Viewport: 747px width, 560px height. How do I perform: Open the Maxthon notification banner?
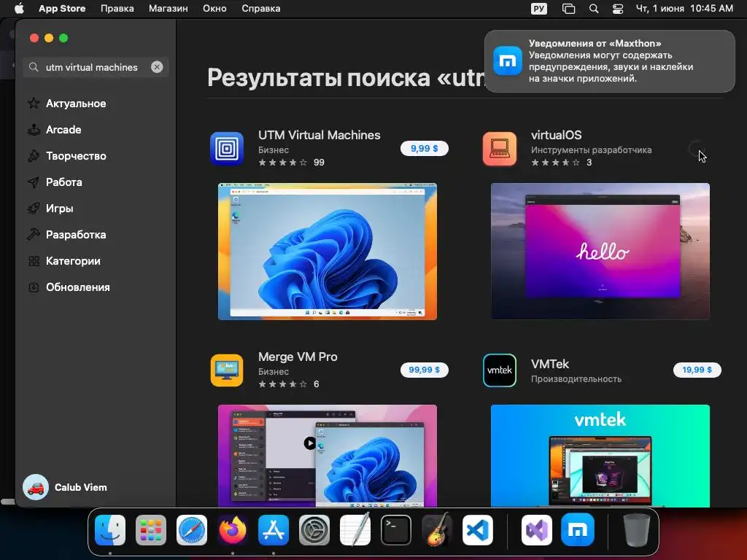609,61
